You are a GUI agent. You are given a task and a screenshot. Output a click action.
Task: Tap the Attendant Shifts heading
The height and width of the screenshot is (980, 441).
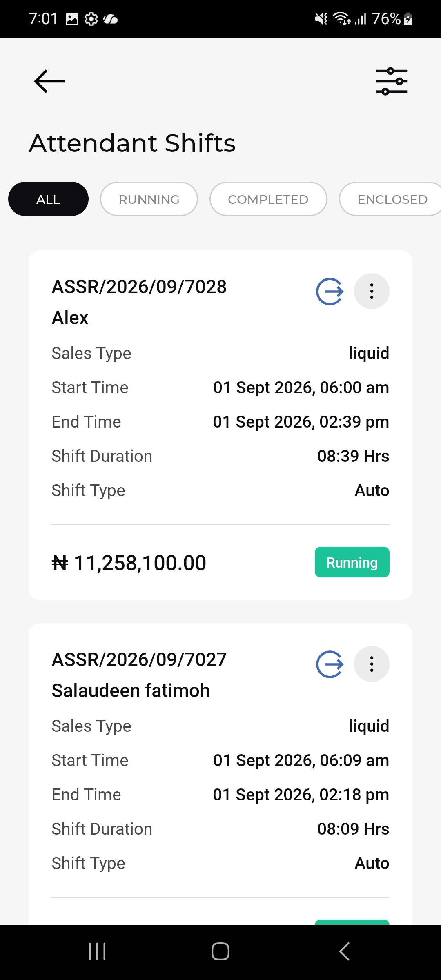[x=132, y=143]
